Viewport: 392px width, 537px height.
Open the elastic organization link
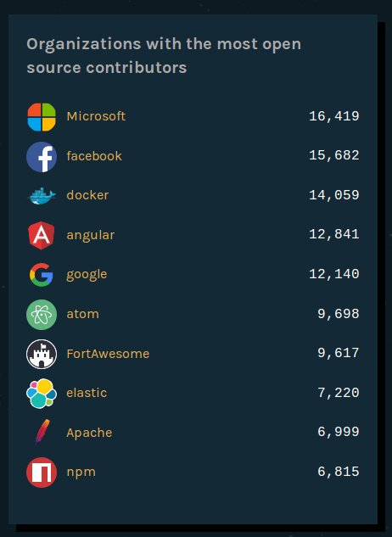(x=87, y=393)
